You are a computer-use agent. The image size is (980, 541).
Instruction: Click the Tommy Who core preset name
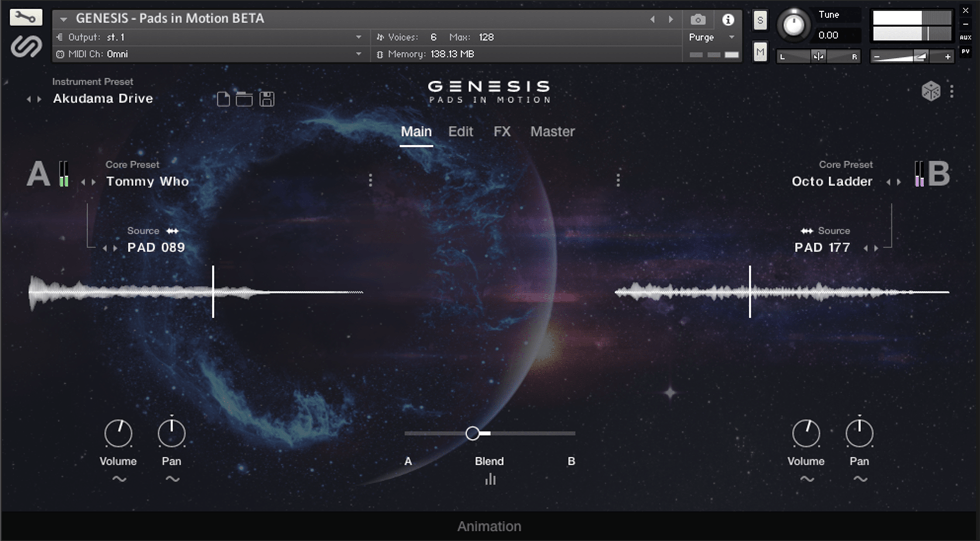[x=147, y=181]
